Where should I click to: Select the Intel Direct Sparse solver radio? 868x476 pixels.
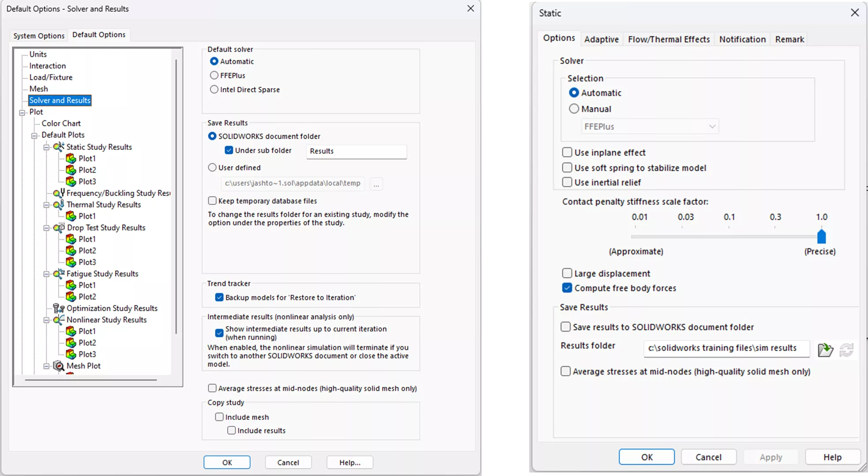[x=214, y=89]
